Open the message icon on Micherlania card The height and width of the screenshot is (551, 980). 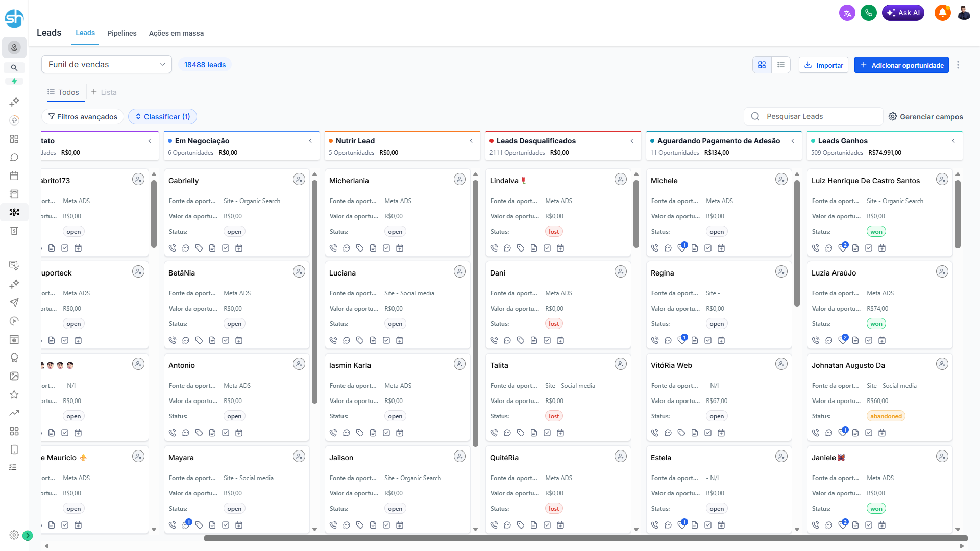347,248
